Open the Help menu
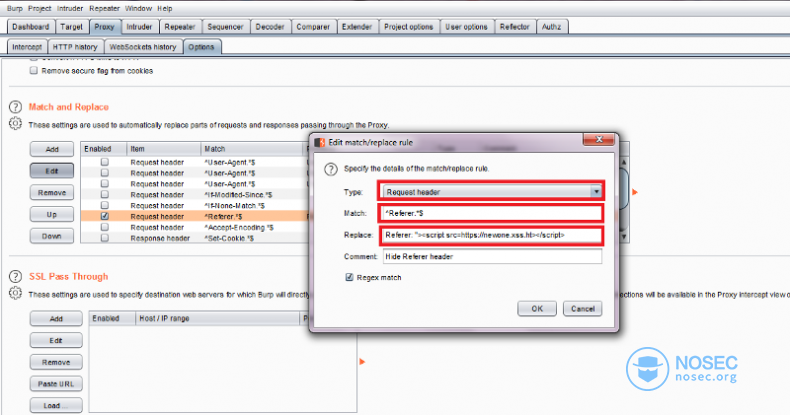 pos(165,9)
